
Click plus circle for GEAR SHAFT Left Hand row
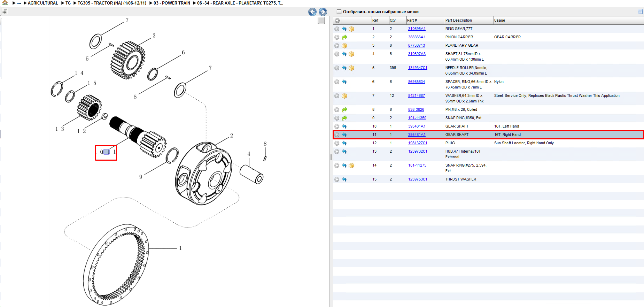(337, 126)
